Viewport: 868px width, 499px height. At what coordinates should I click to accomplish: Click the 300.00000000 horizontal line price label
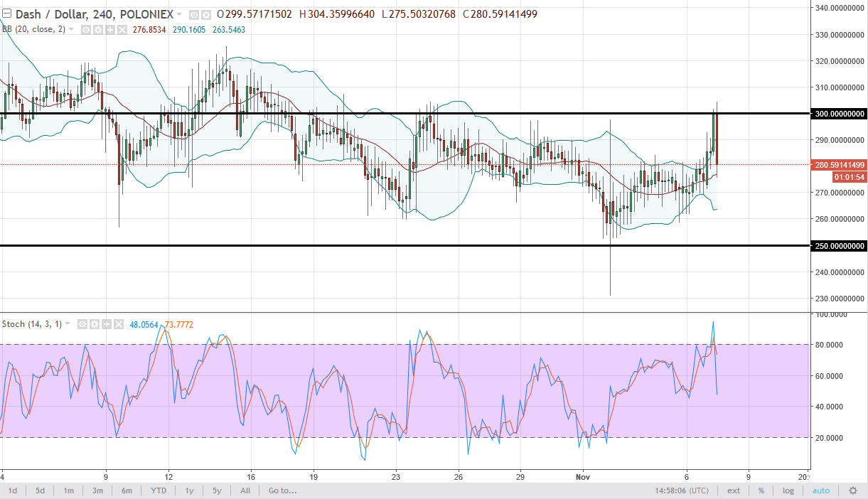837,114
